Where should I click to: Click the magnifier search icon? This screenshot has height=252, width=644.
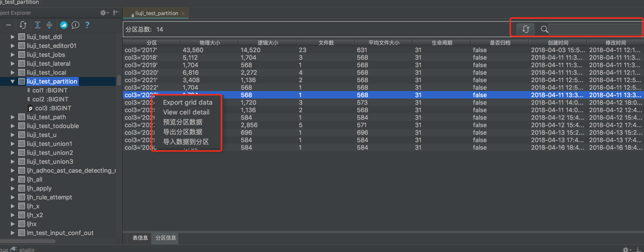tap(544, 29)
